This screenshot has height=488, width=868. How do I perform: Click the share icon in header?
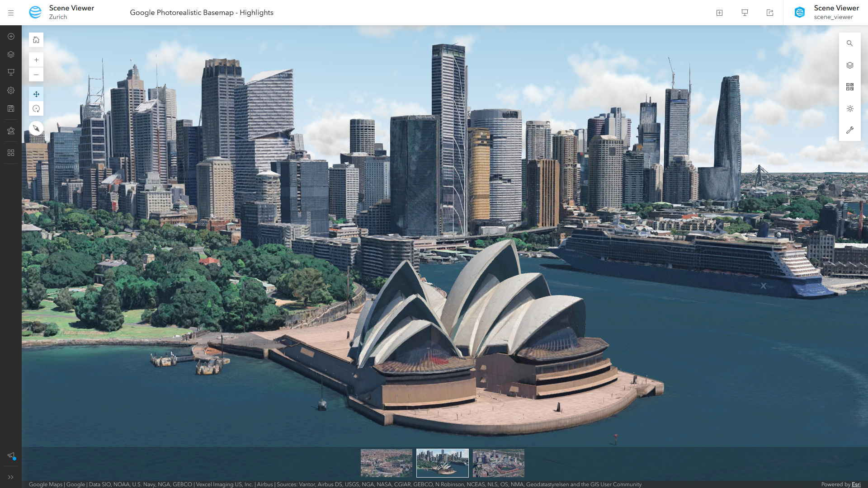770,13
